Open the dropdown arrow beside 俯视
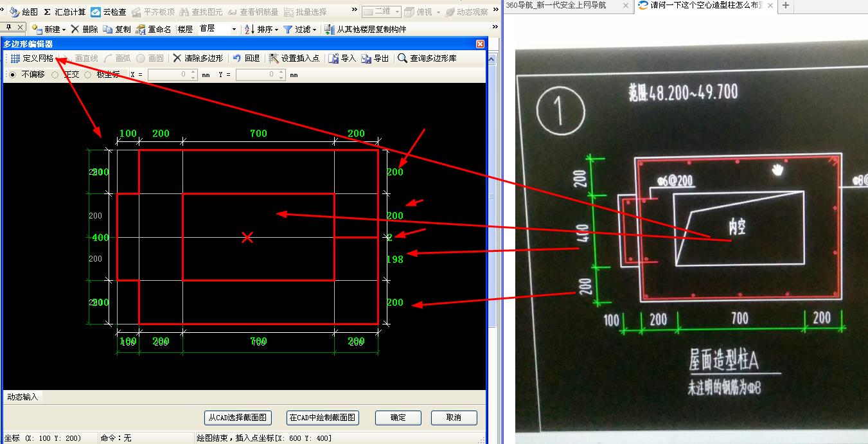 point(438,12)
